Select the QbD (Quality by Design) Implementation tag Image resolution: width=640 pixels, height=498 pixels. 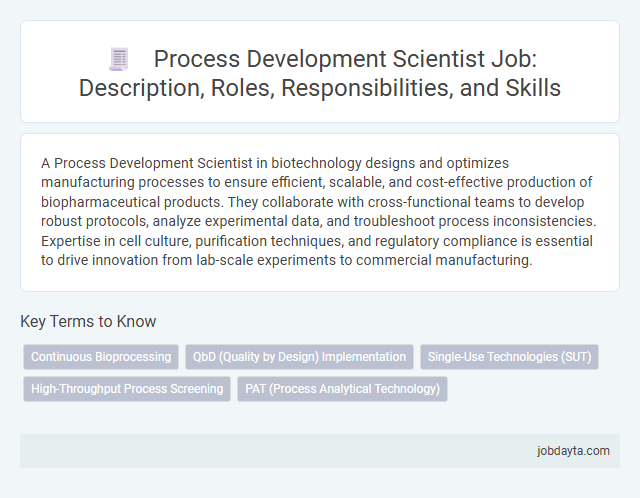coord(299,357)
